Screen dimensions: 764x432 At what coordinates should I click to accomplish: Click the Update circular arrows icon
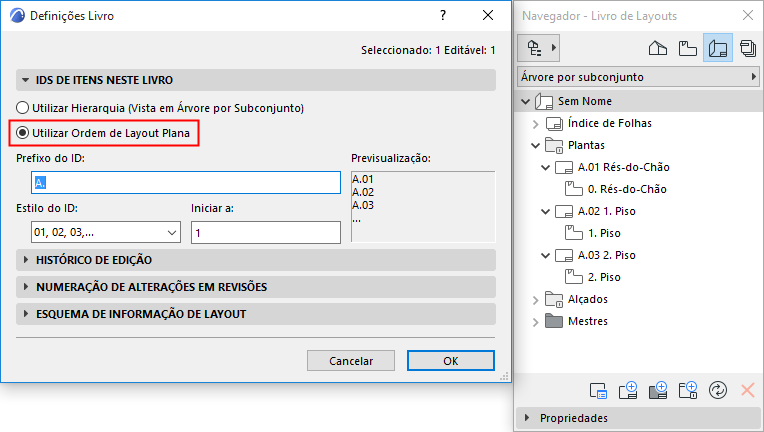click(x=716, y=391)
